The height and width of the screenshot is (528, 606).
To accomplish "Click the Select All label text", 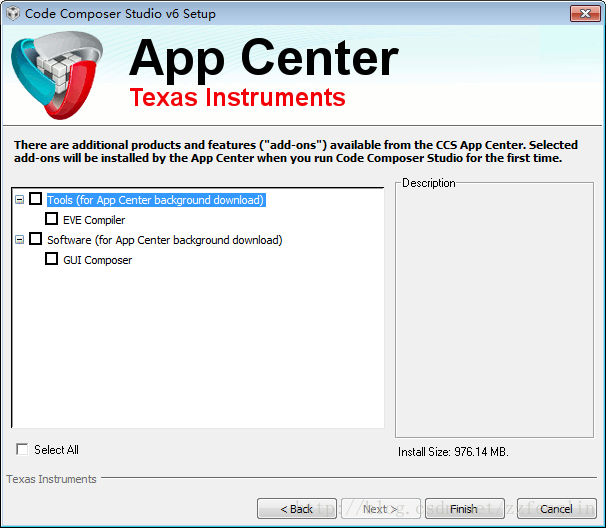I will [56, 450].
